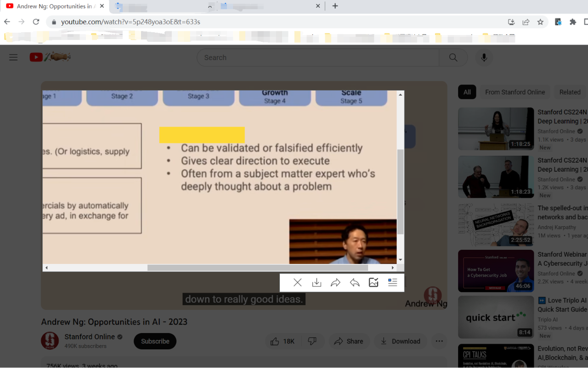Click the title "Andrew Ng: Opportunities in AI - 2023"
Viewport: 588px width, 368px height.
(x=114, y=322)
